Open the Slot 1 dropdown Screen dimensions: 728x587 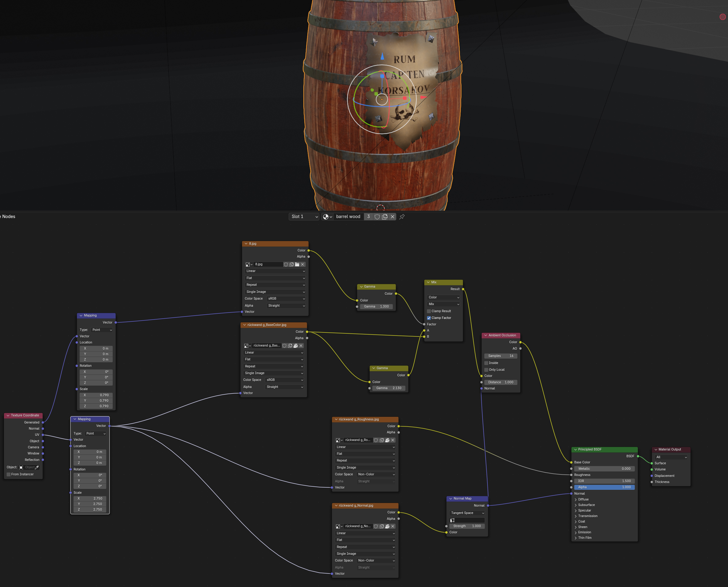point(304,217)
